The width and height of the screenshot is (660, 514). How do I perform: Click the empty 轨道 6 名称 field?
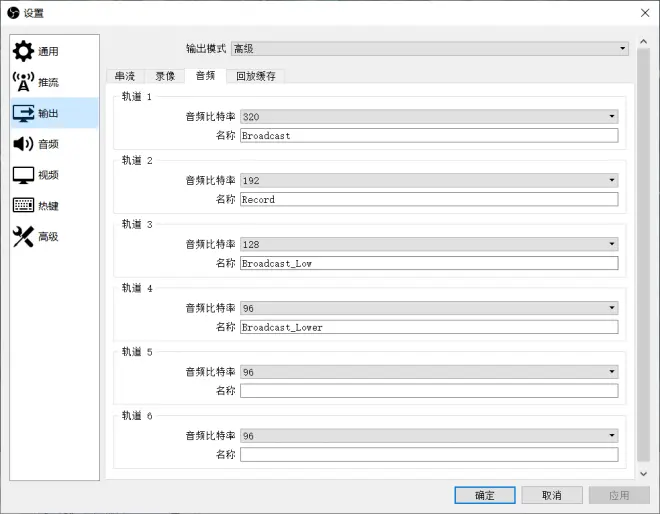point(429,455)
